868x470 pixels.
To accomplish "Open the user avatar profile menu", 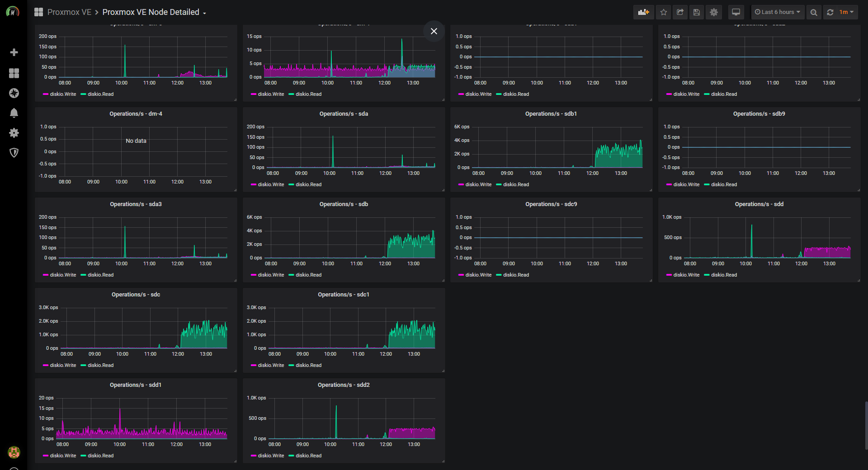I will point(14,452).
